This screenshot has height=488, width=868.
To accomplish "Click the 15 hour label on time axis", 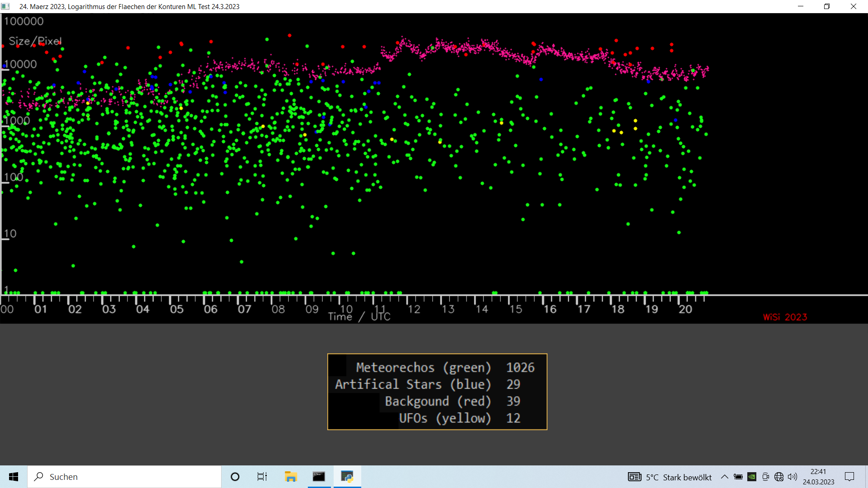I will click(516, 310).
